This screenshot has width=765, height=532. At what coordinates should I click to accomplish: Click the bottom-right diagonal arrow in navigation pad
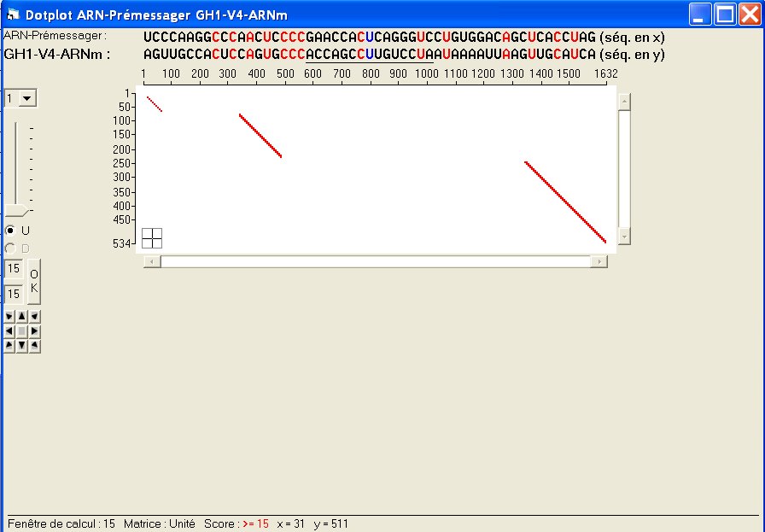34,345
